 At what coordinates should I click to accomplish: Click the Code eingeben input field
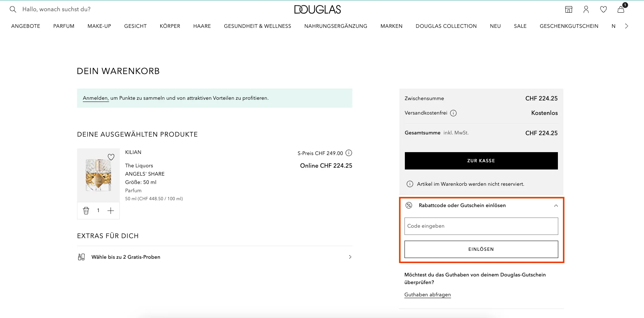(481, 226)
